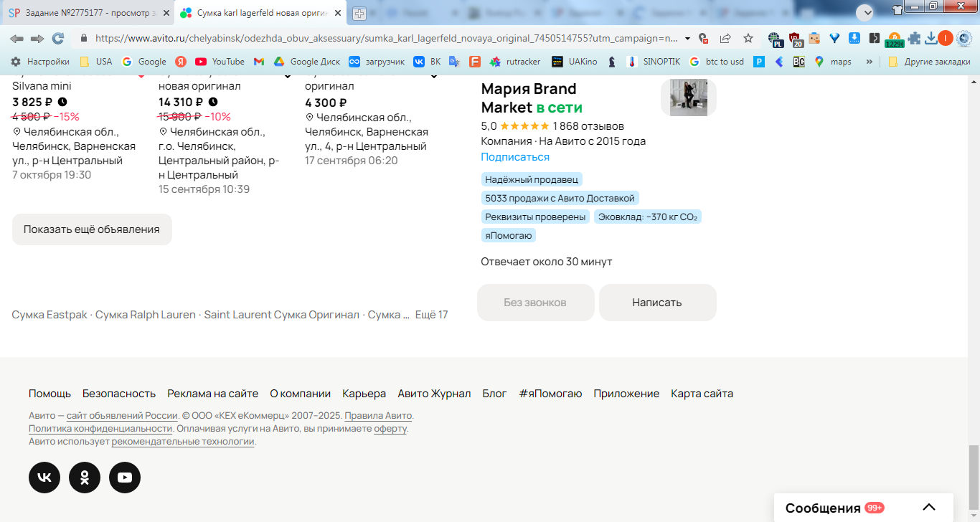Screen dimensions: 980x522
Task: Open the PL globe proxy extension
Action: pos(775,39)
